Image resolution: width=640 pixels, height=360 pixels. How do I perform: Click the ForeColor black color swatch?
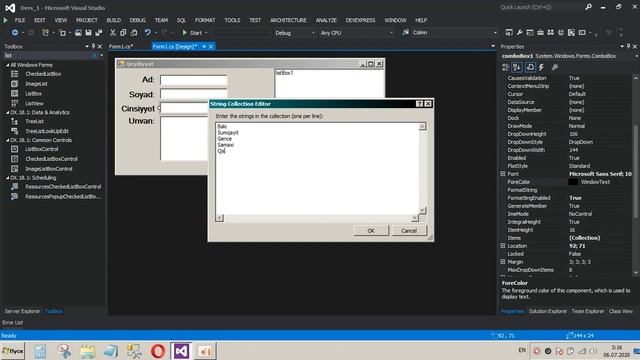coord(573,182)
